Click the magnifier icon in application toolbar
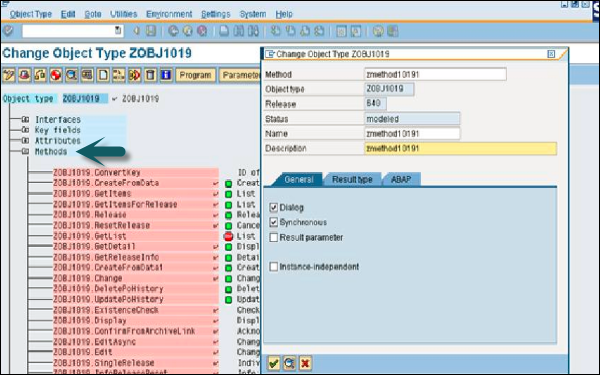600x375 pixels. (72, 75)
